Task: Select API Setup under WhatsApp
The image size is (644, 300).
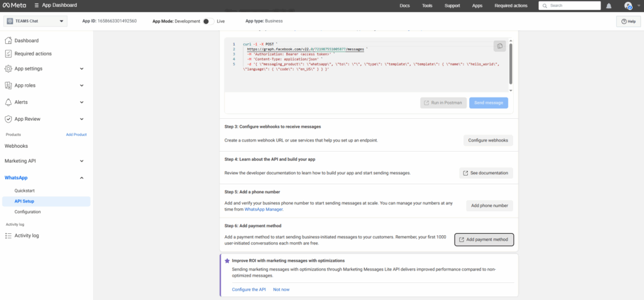Action: [46, 201]
